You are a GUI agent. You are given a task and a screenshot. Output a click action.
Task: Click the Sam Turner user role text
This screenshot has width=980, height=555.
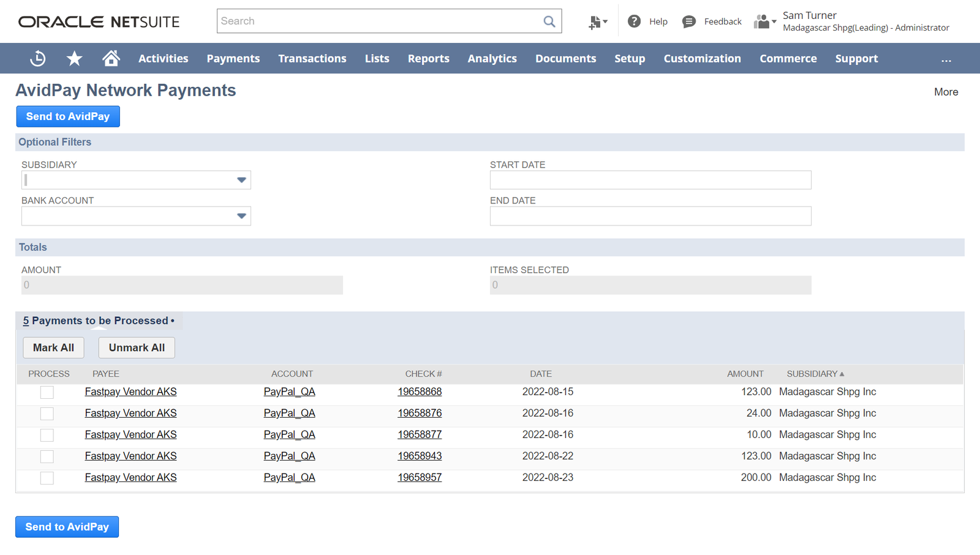[x=866, y=21]
